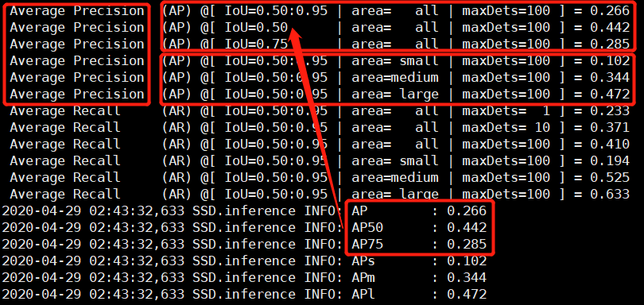Click '(AR)' in the 0.633 row
This screenshot has height=305, width=644.
pyautogui.click(x=177, y=194)
